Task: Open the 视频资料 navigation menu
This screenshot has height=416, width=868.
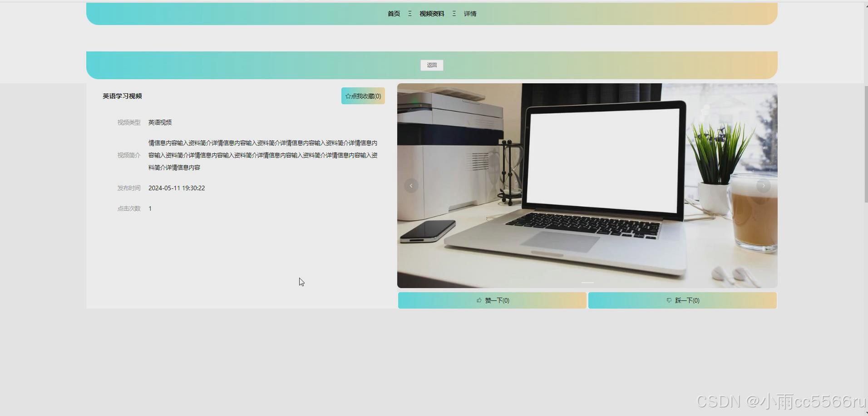Action: tap(431, 14)
